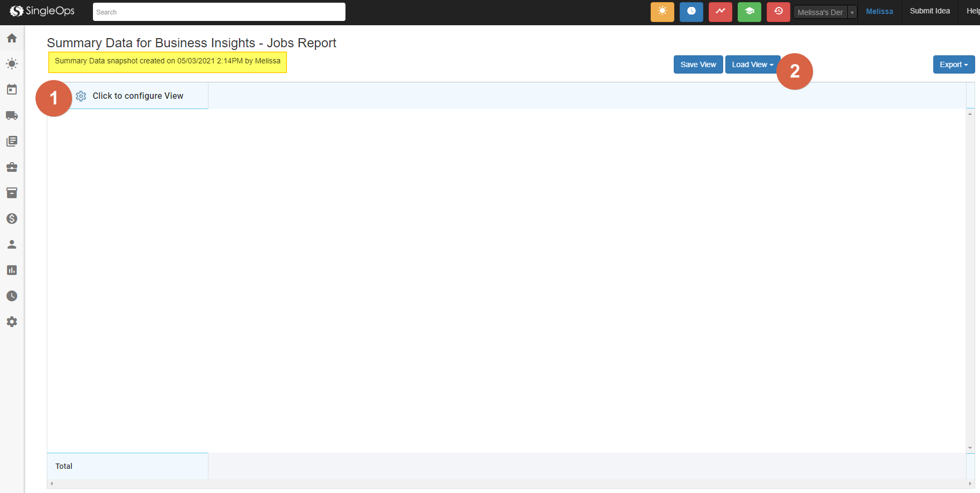The height and width of the screenshot is (493, 980).
Task: Click to configure View
Action: pos(138,96)
